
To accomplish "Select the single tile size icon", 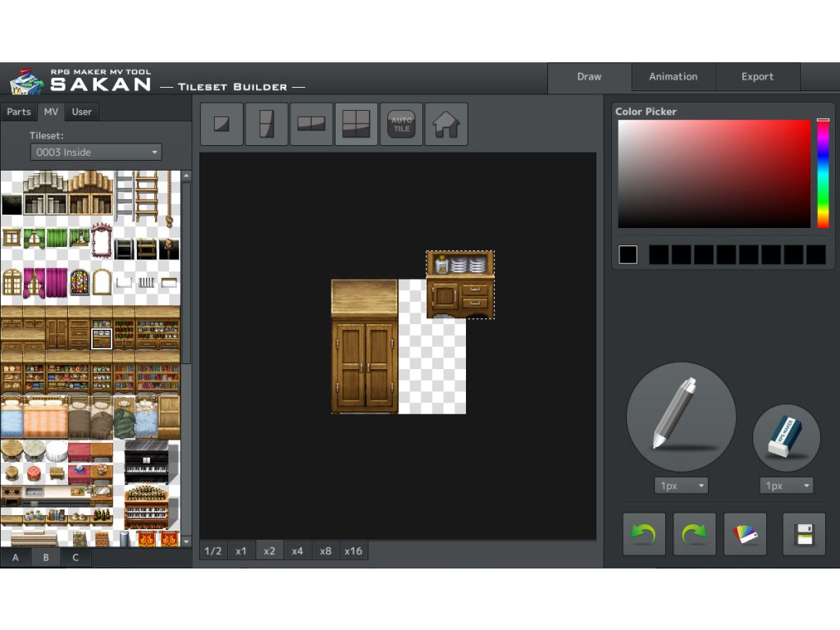I will [221, 125].
